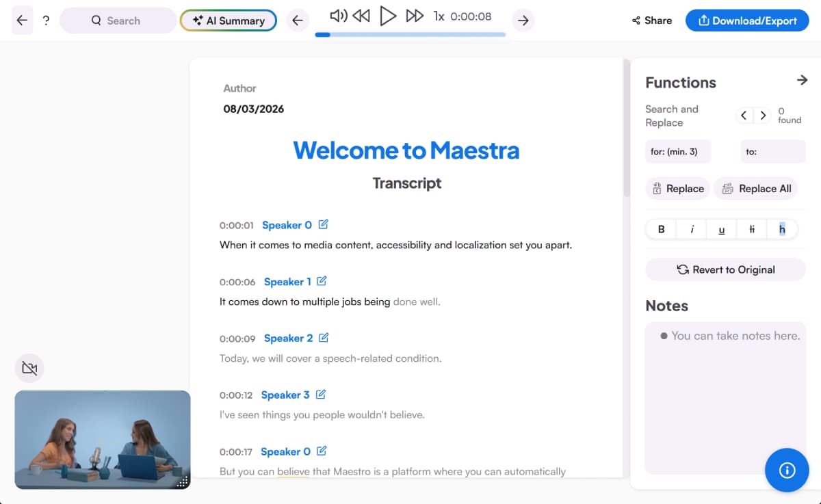Click Speaker 1 label

(x=287, y=282)
